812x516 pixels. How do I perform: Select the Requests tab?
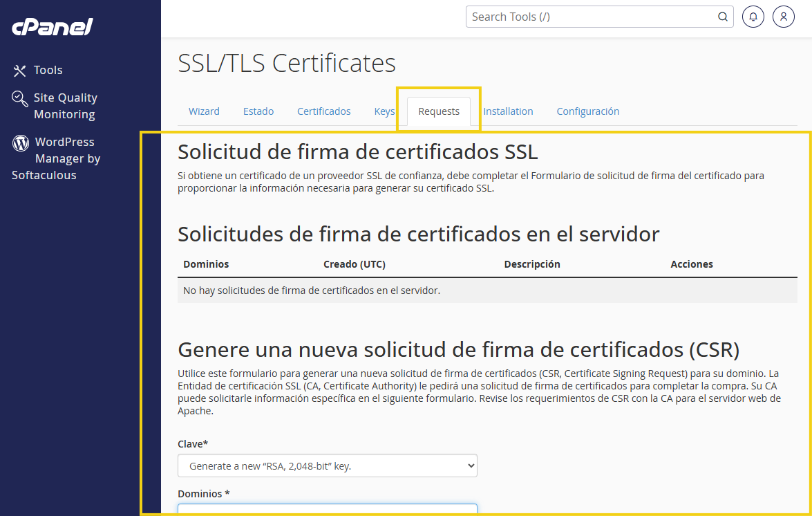[439, 111]
